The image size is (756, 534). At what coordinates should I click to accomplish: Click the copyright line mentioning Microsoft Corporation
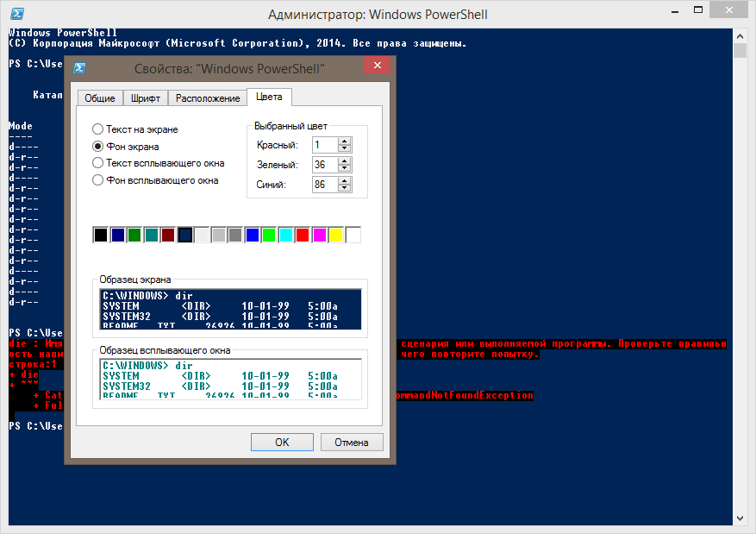[x=238, y=43]
